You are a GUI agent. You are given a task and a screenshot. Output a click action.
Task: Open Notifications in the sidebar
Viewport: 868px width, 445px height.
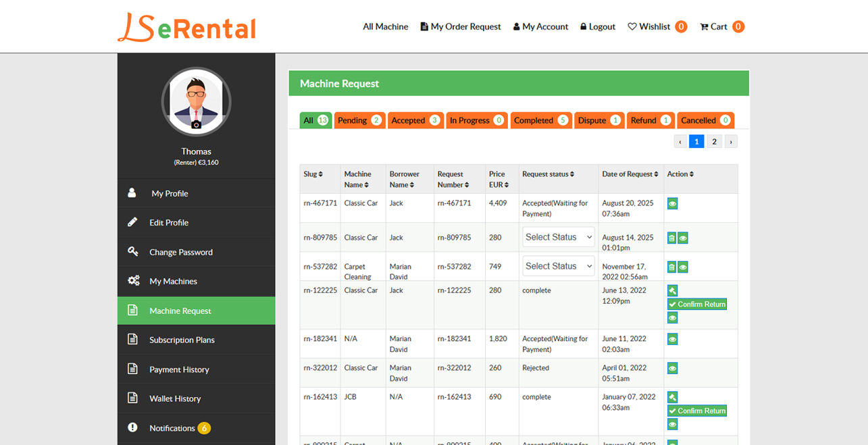172,428
